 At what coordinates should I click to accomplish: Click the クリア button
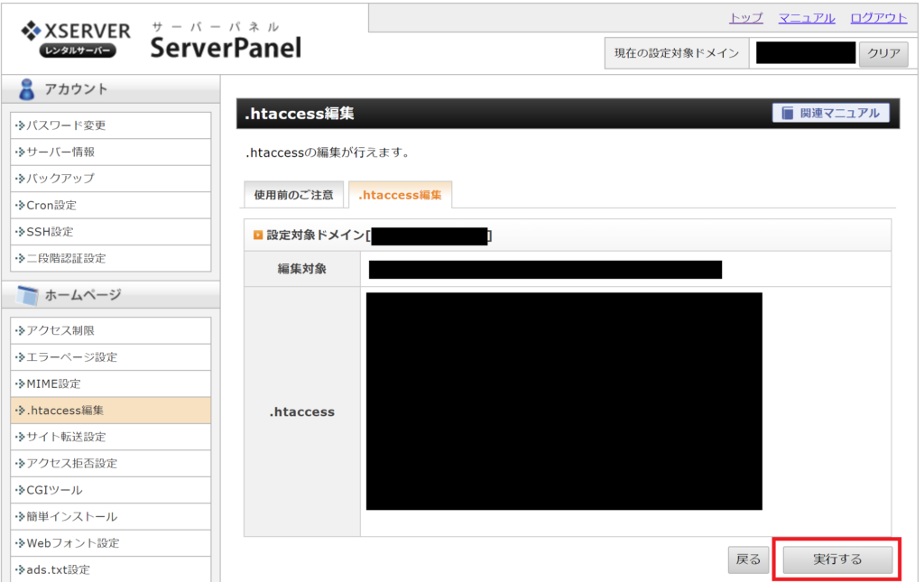tap(883, 53)
